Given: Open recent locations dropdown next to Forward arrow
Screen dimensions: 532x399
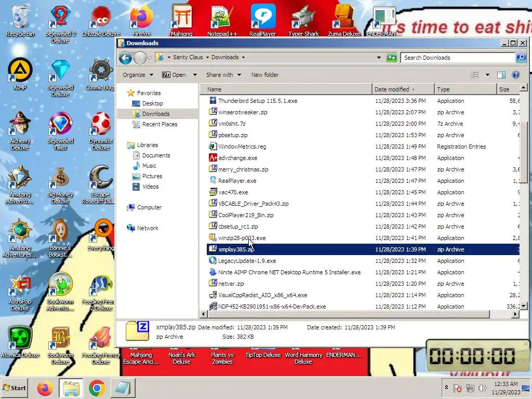Looking at the screenshot, I should pyautogui.click(x=150, y=58).
